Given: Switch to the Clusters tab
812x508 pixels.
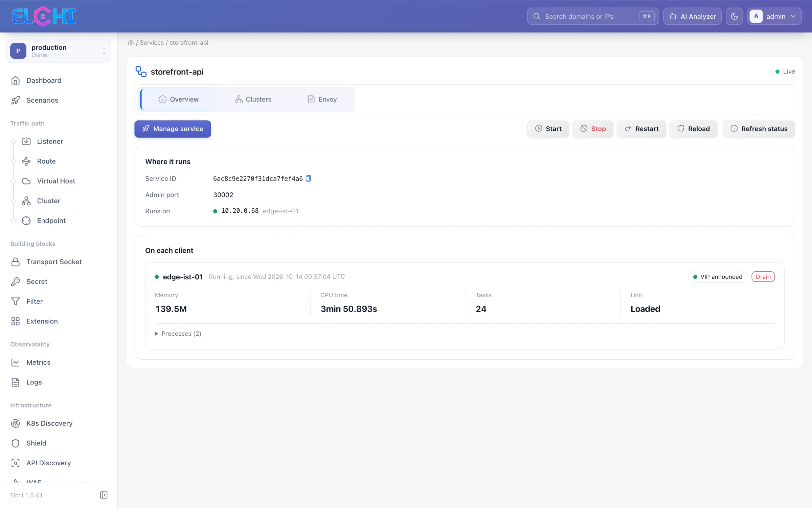Looking at the screenshot, I should click(x=253, y=99).
